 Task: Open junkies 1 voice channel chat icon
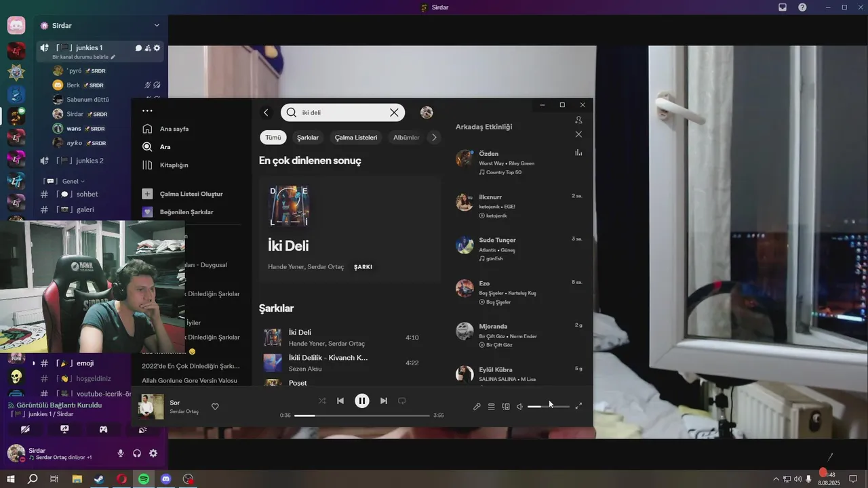click(138, 48)
